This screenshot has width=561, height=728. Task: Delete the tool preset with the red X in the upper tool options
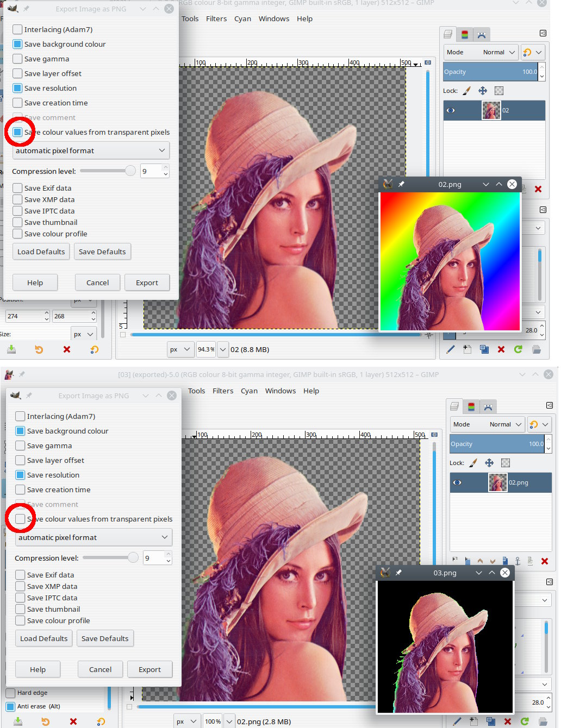click(x=67, y=349)
